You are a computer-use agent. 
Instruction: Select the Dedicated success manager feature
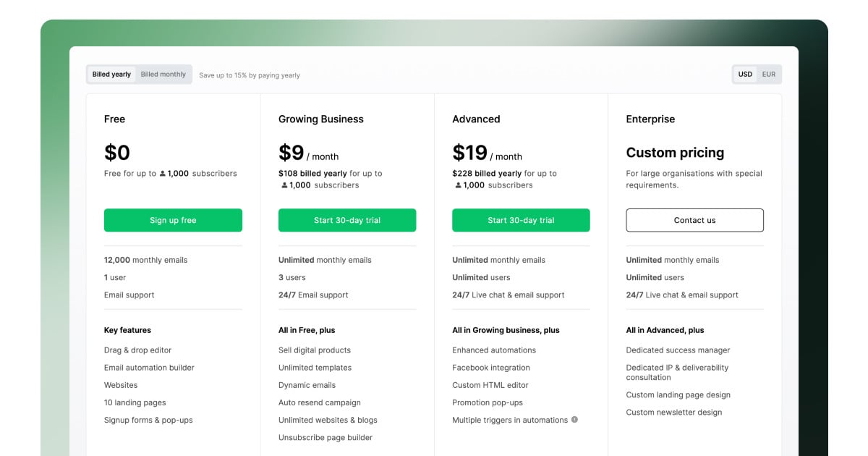click(678, 350)
